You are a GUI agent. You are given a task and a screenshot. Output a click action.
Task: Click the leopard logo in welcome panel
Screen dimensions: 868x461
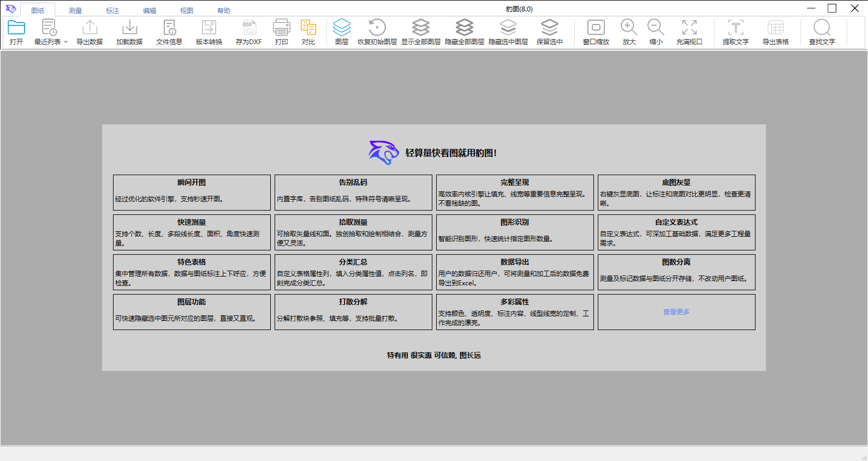click(x=384, y=153)
